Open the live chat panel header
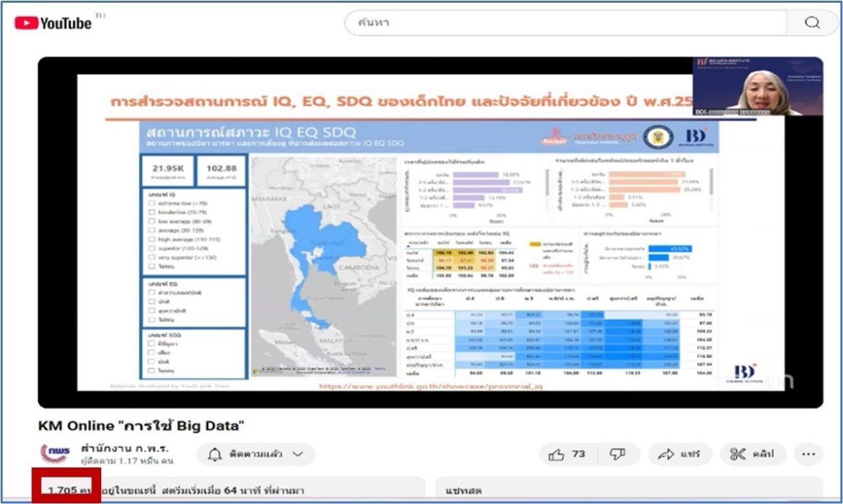843x504 pixels. point(629,490)
